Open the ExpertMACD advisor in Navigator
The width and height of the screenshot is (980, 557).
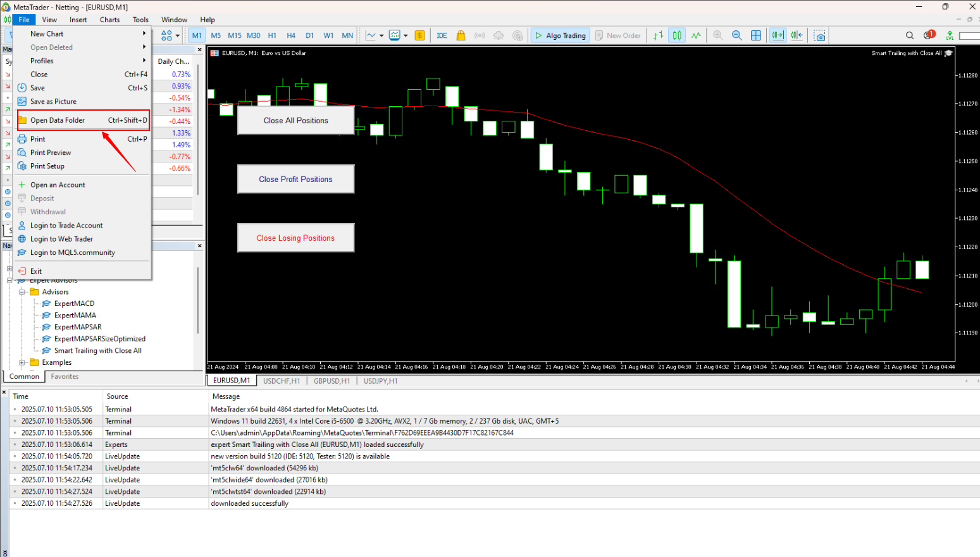click(74, 303)
